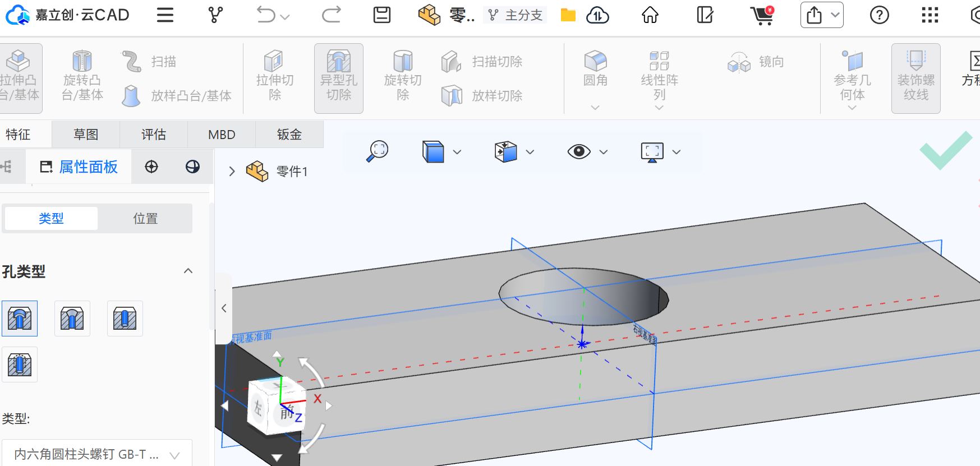
Task: Pick the third hole type option
Action: tap(125, 319)
